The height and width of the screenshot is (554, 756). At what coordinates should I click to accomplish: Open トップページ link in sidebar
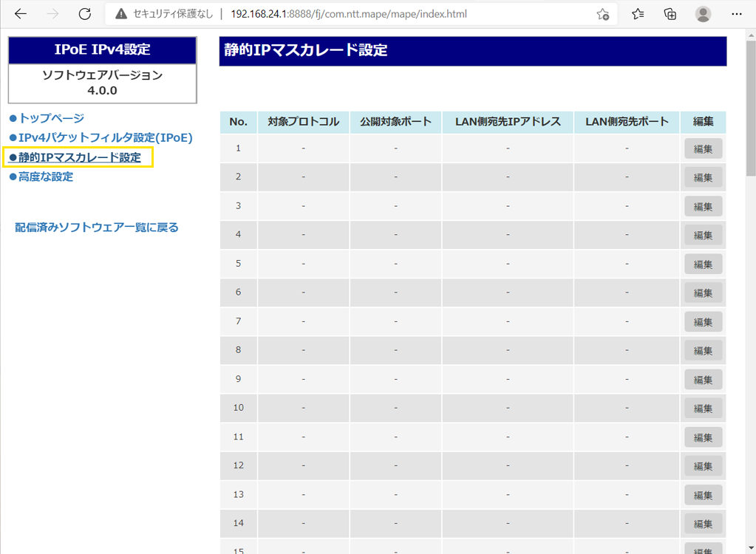coord(51,118)
